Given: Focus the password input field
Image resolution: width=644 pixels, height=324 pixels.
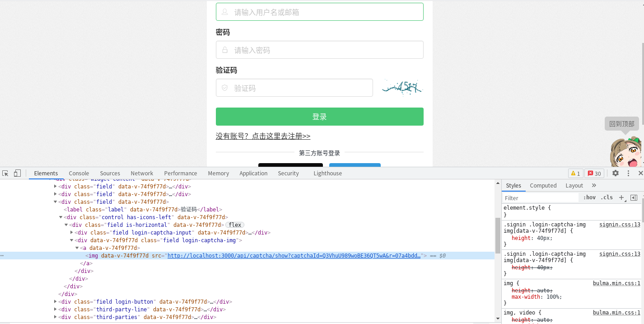Looking at the screenshot, I should coord(320,50).
